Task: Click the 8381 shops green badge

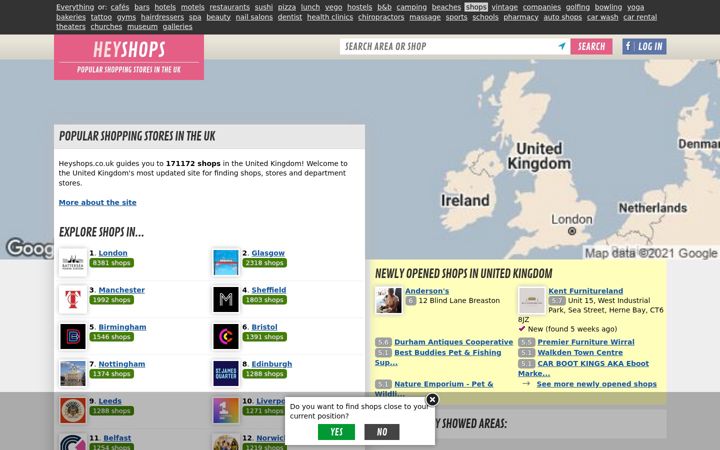Action: (112, 263)
